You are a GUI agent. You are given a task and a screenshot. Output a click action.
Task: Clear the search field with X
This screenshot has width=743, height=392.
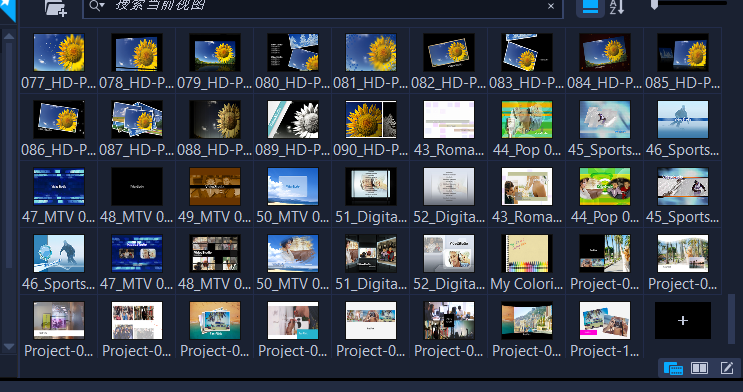[x=551, y=6]
